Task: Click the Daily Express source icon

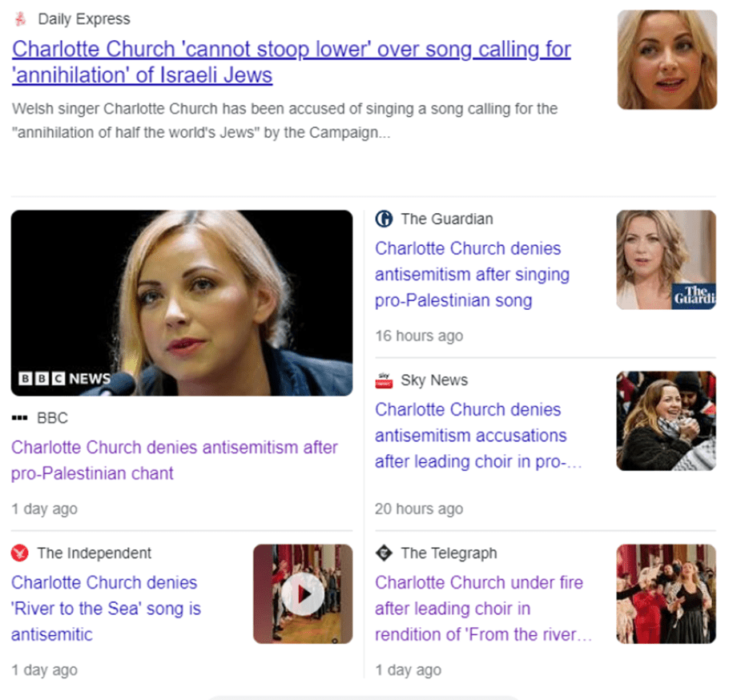Action: [21, 19]
